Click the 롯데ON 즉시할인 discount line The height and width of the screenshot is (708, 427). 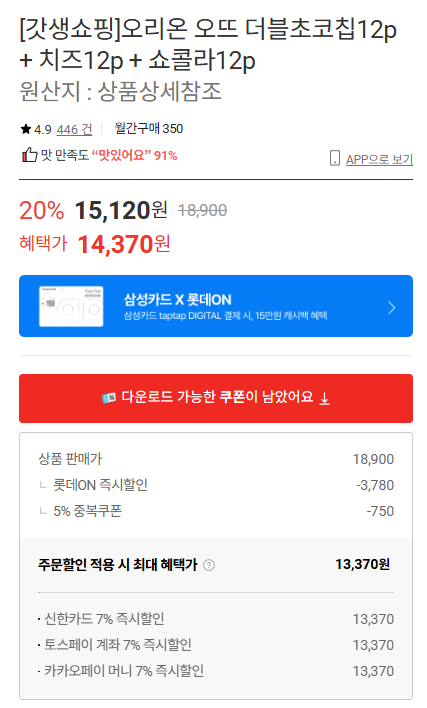pyautogui.click(x=216, y=485)
